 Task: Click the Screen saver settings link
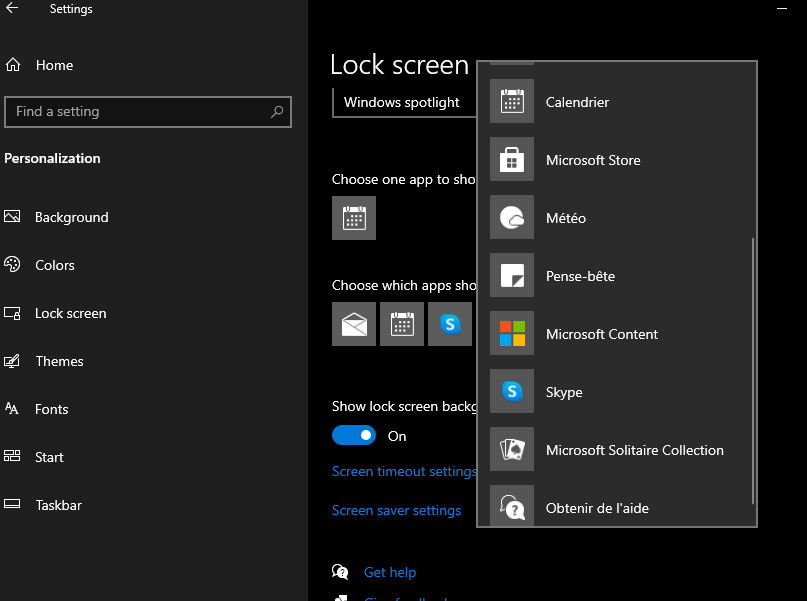pyautogui.click(x=396, y=510)
